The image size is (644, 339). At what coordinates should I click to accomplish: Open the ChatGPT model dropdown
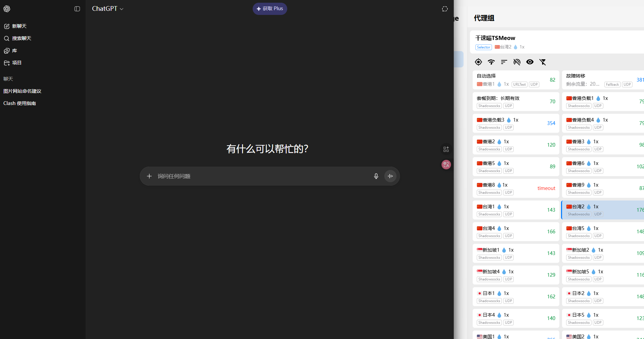coord(108,9)
